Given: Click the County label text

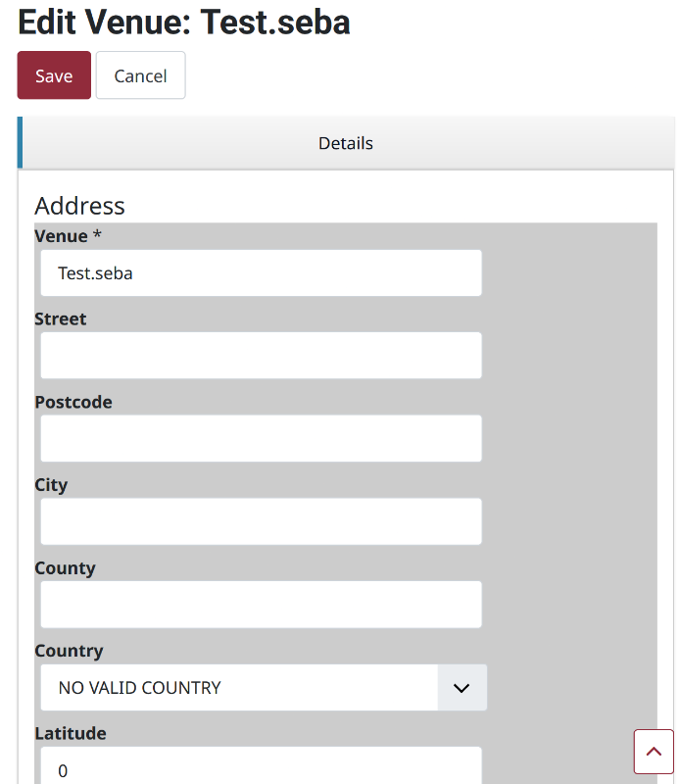Looking at the screenshot, I should pyautogui.click(x=65, y=568).
